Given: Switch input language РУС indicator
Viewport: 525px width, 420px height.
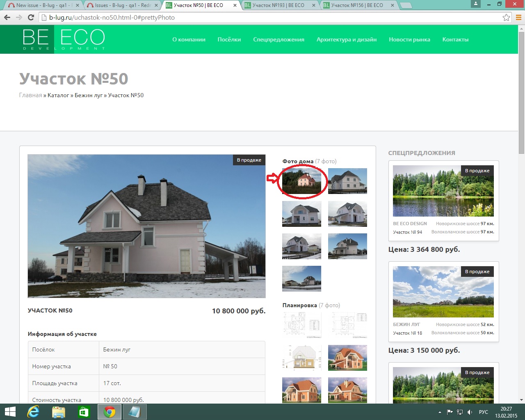Looking at the screenshot, I should [484, 412].
